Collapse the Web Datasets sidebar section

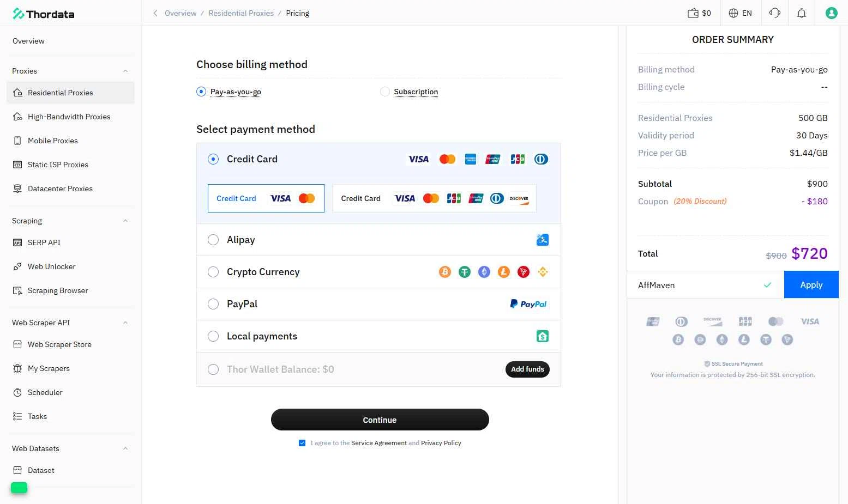[125, 448]
